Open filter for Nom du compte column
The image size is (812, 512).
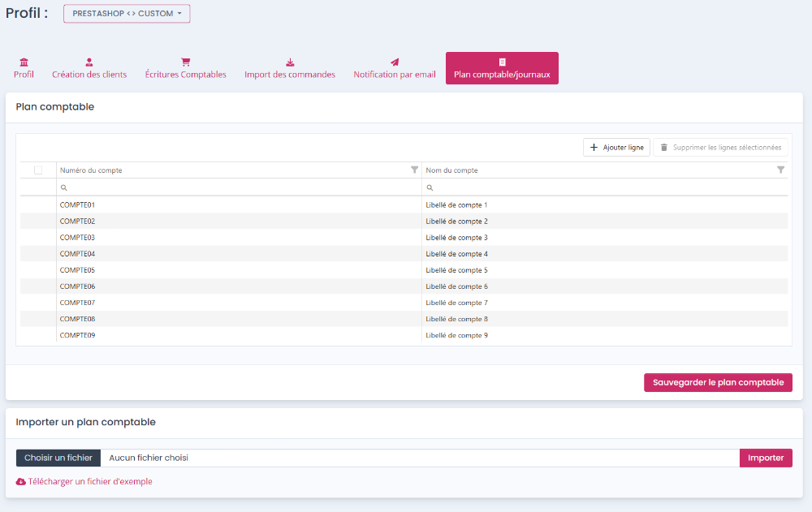pyautogui.click(x=780, y=170)
